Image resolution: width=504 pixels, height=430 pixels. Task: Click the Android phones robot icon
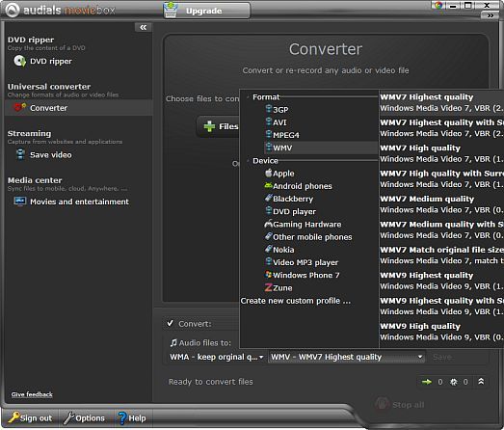[268, 185]
